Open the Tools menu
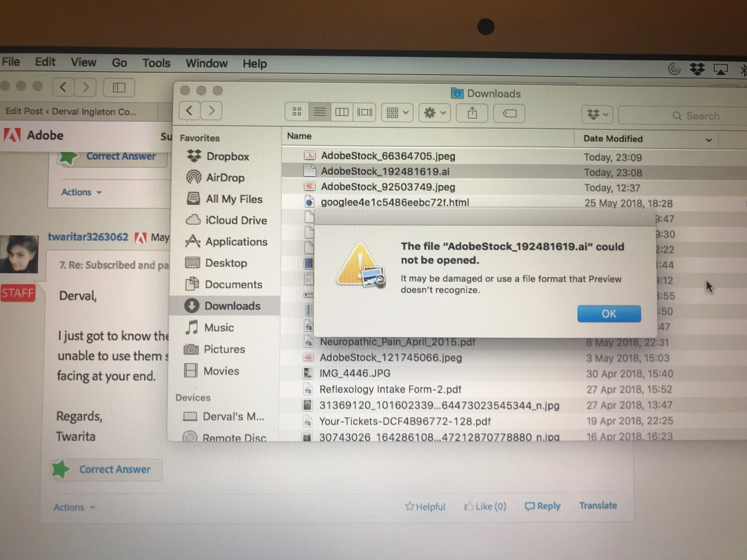 156,63
